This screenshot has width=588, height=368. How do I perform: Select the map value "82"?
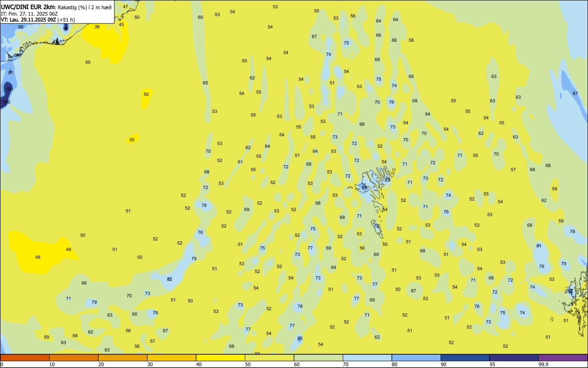coord(170,279)
